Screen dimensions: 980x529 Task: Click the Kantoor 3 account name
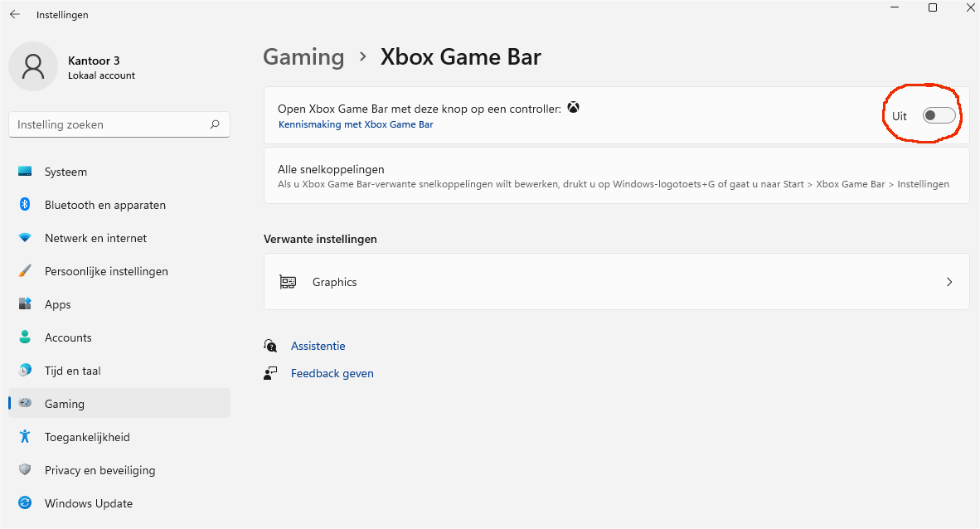94,60
